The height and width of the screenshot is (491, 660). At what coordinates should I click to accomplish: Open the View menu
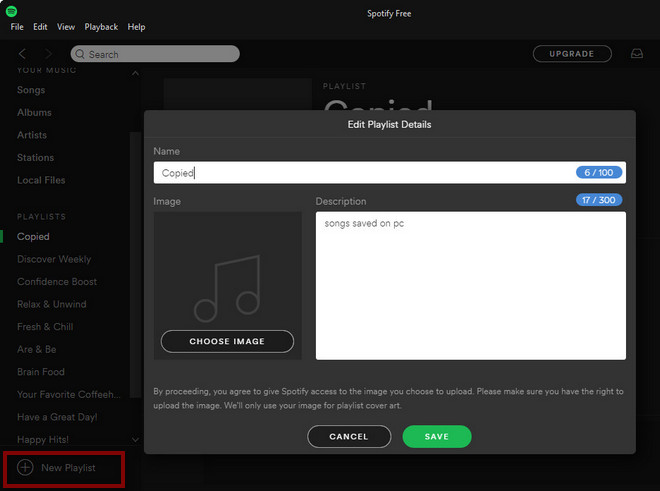coord(66,27)
